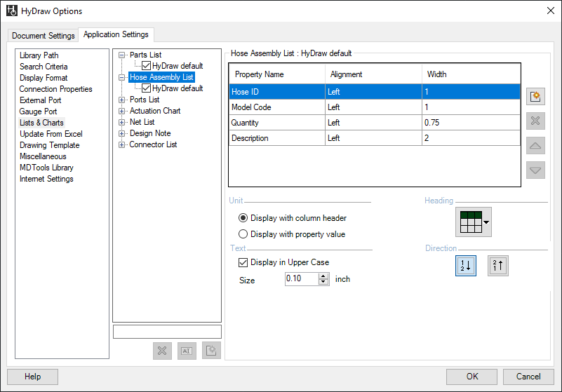The image size is (562, 392).
Task: Uncheck Display in Upper Case
Action: pos(243,262)
